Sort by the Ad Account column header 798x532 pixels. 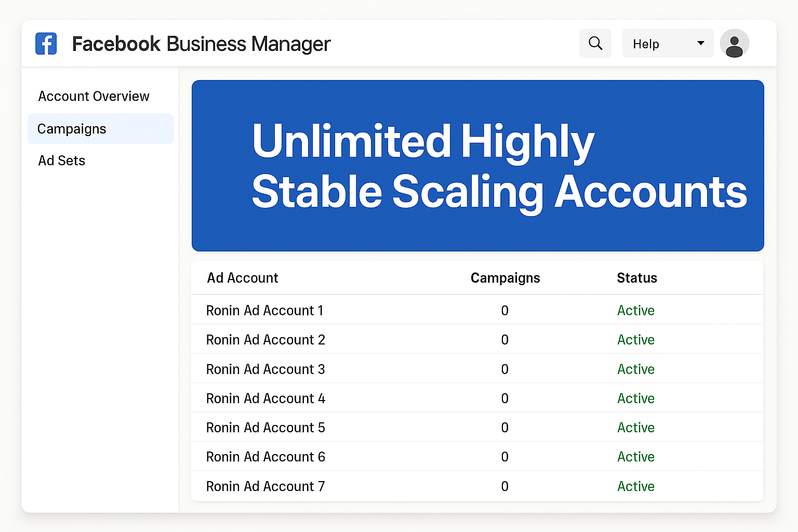coord(243,278)
